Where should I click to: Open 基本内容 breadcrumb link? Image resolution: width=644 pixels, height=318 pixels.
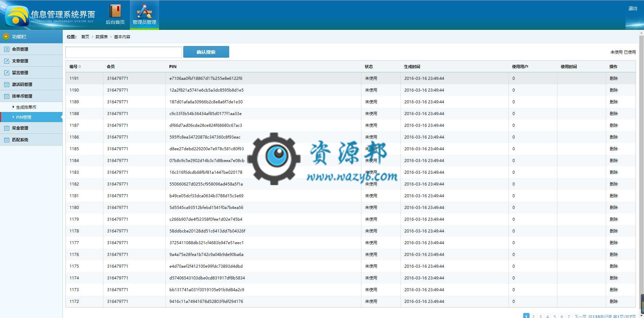point(122,37)
